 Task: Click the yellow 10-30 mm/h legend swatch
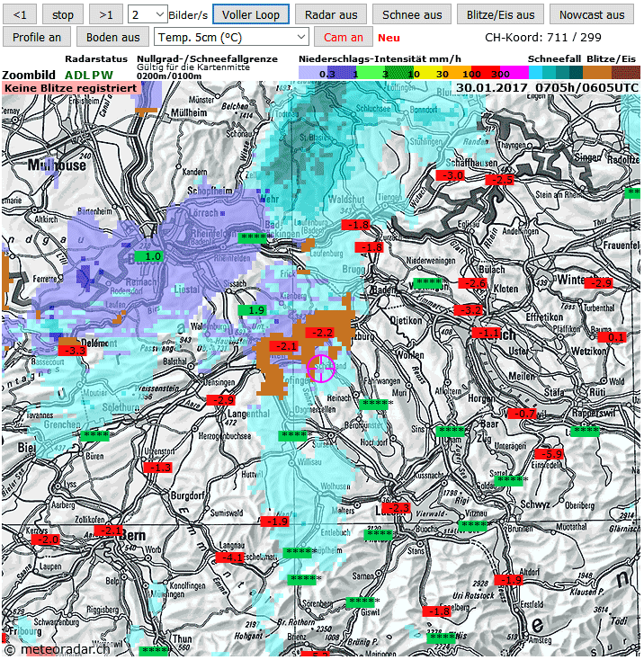tap(427, 73)
